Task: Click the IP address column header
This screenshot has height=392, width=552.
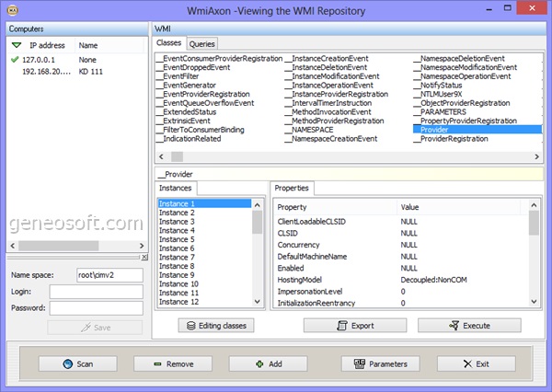Action: (x=47, y=45)
